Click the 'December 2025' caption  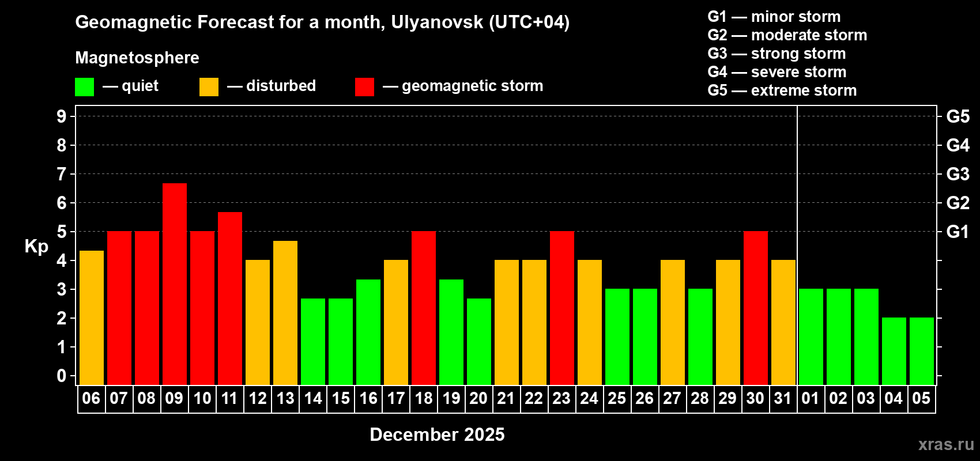point(437,434)
